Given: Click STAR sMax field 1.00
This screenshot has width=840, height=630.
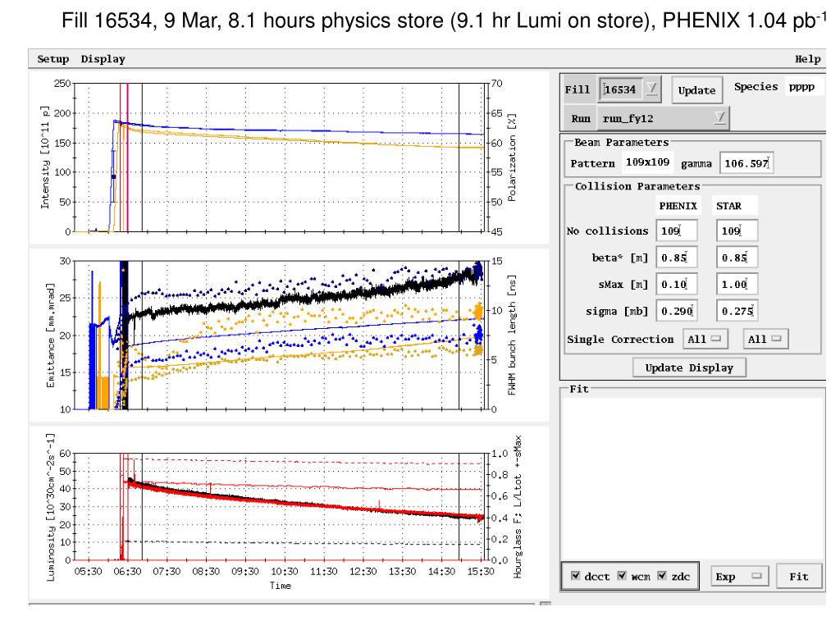Looking at the screenshot, I should (x=737, y=284).
